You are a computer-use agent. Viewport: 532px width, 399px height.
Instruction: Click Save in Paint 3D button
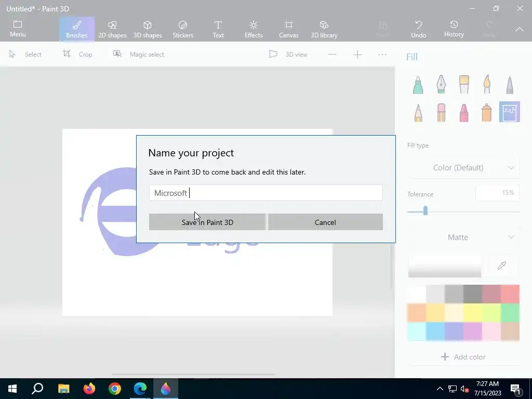point(207,222)
